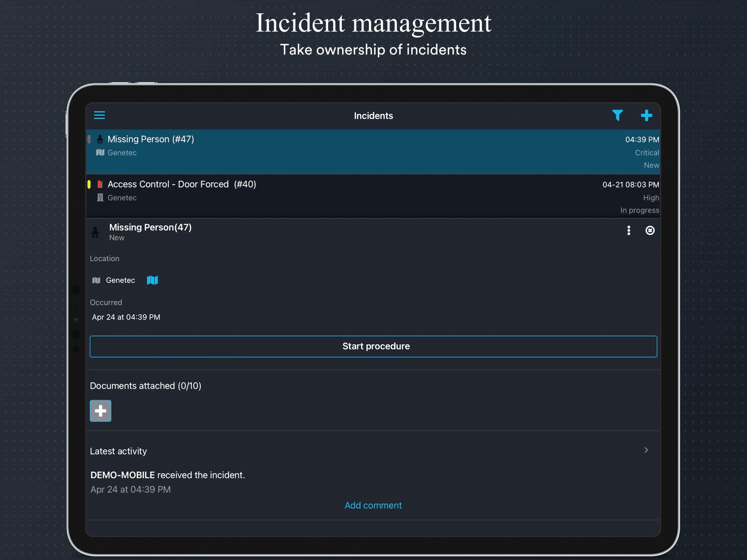Click the gray map icon next to Genetec location
Screen dimensions: 747x560
(x=96, y=280)
